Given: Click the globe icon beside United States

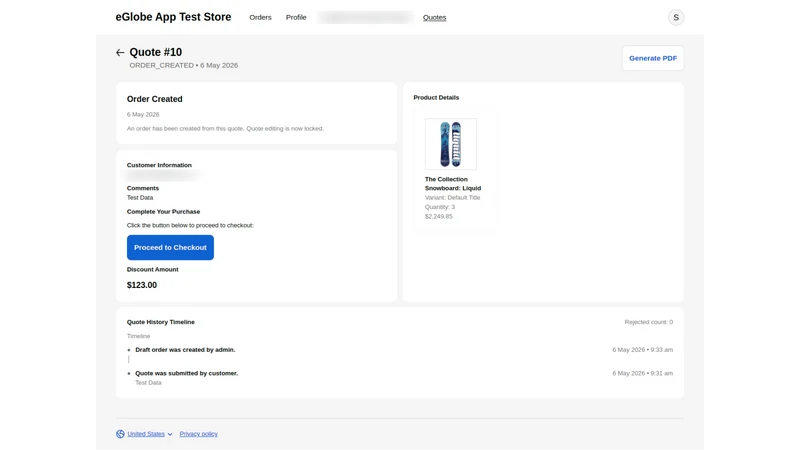Looking at the screenshot, I should pos(120,434).
